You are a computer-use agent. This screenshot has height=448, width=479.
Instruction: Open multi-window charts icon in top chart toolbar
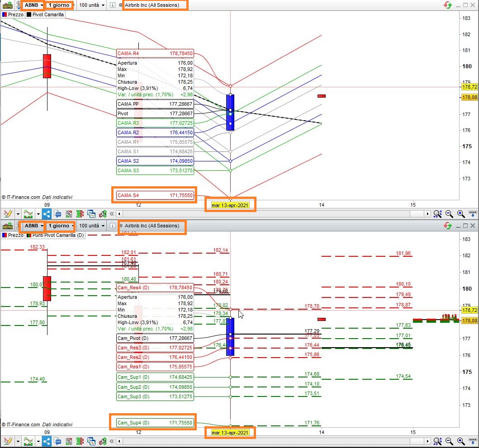91,214
